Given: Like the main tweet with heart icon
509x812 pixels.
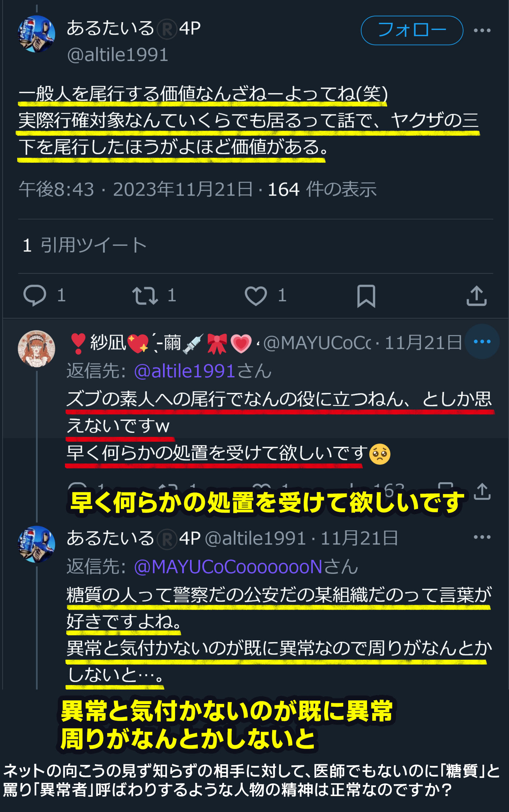Looking at the screenshot, I should 256,296.
